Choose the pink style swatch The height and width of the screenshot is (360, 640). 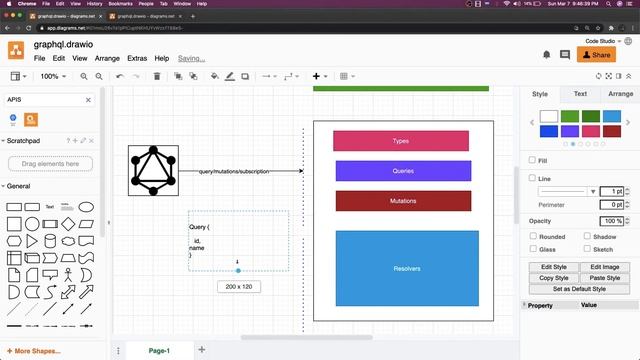tap(591, 131)
